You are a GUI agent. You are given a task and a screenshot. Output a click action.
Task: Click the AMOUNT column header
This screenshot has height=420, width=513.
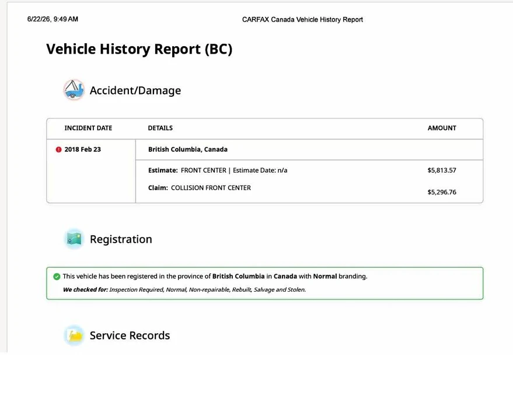coord(442,128)
